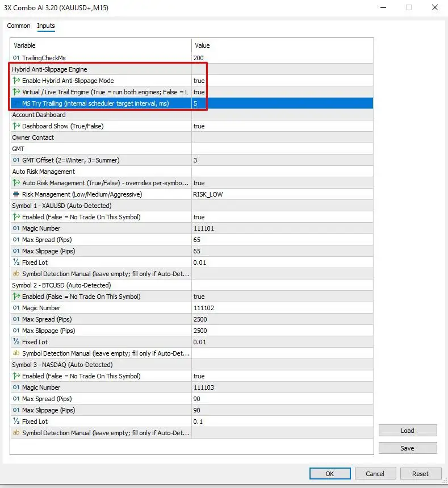
Task: Click the fraction icon beside BTCUSD Fixed Lot
Action: (16, 342)
